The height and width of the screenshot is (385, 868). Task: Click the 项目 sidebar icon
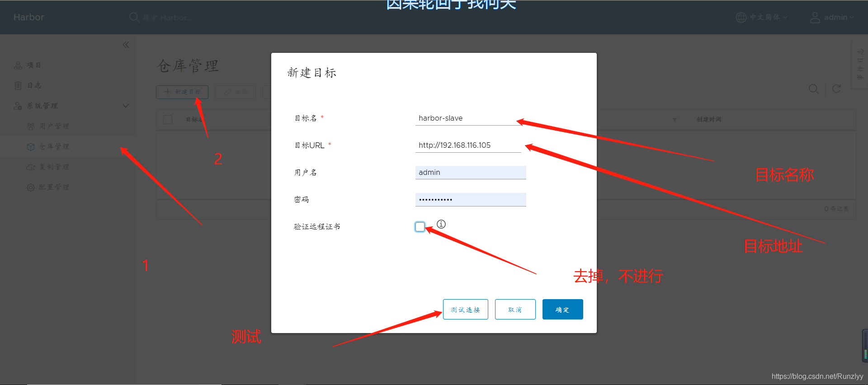pyautogui.click(x=18, y=66)
